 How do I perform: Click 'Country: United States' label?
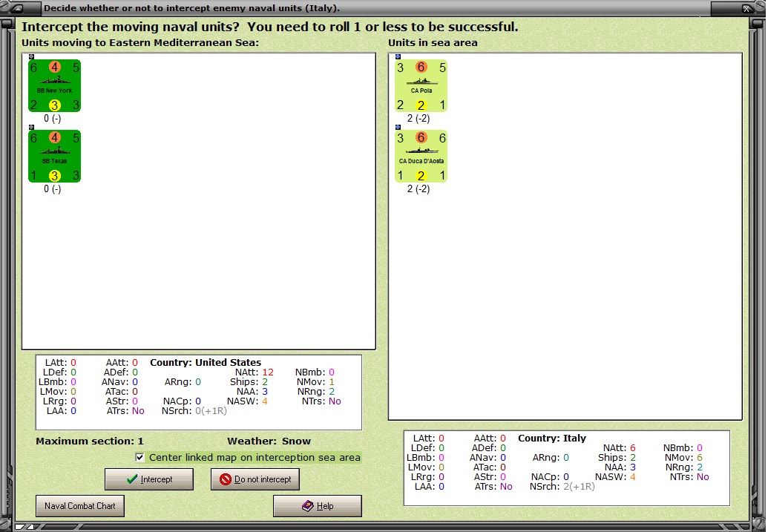206,363
